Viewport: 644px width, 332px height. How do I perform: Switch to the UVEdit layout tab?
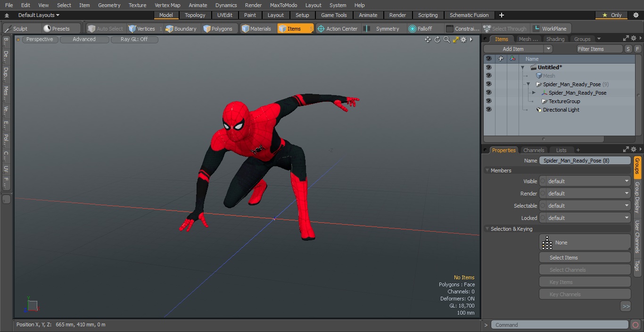(x=224, y=15)
